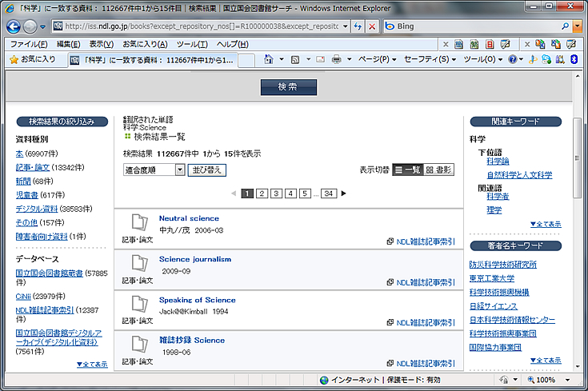Click the Print toolbar icon

click(336, 59)
